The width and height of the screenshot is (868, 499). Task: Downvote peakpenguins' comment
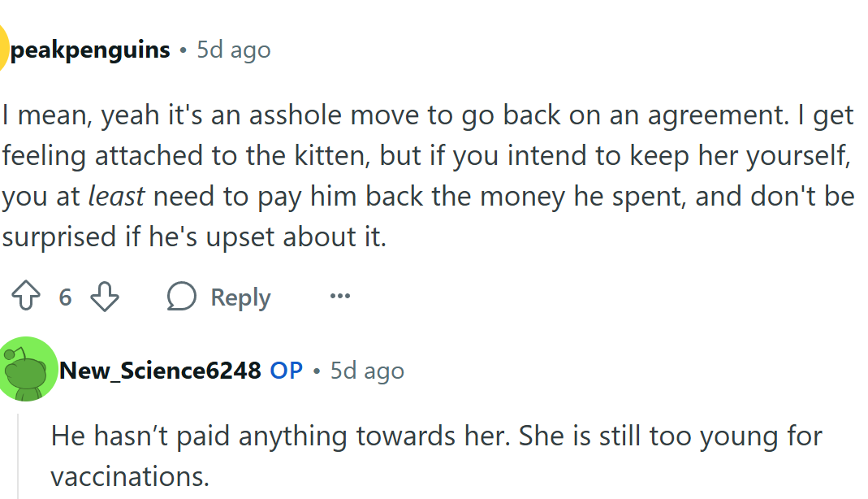pyautogui.click(x=104, y=297)
